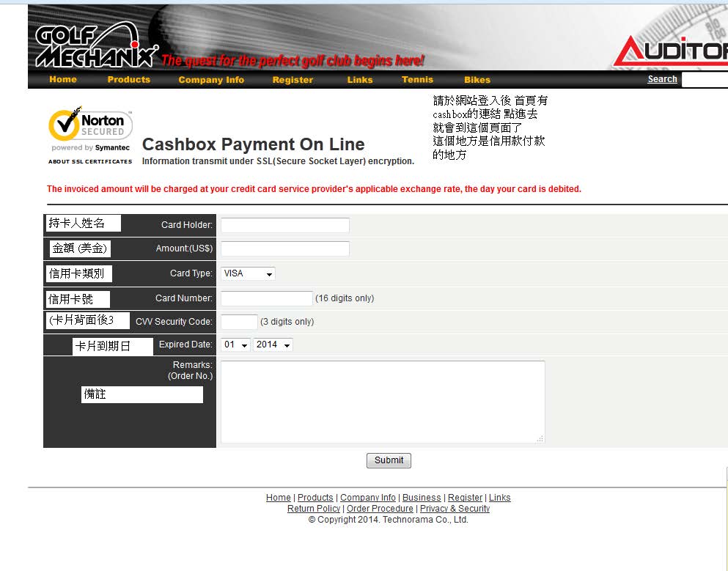
Task: Click inside the Remarks text area
Action: (x=383, y=402)
